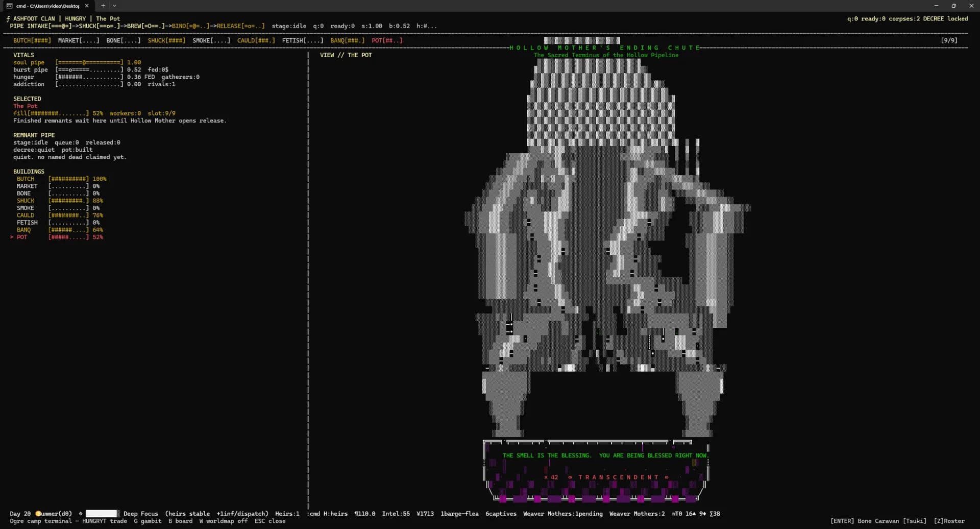Select the CAULD building tab
Viewport: 980px width, 529px height.
[x=256, y=40]
